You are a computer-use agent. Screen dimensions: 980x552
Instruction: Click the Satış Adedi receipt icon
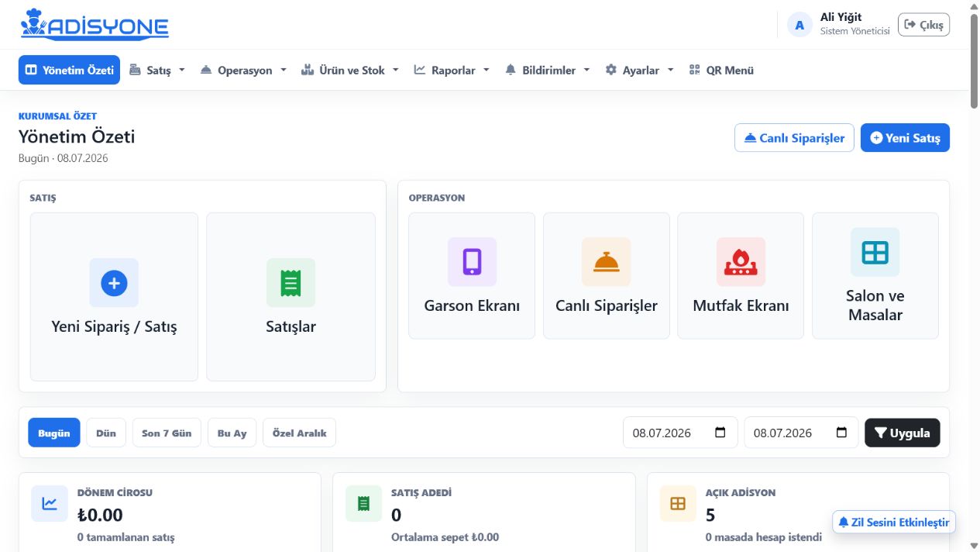coord(363,504)
